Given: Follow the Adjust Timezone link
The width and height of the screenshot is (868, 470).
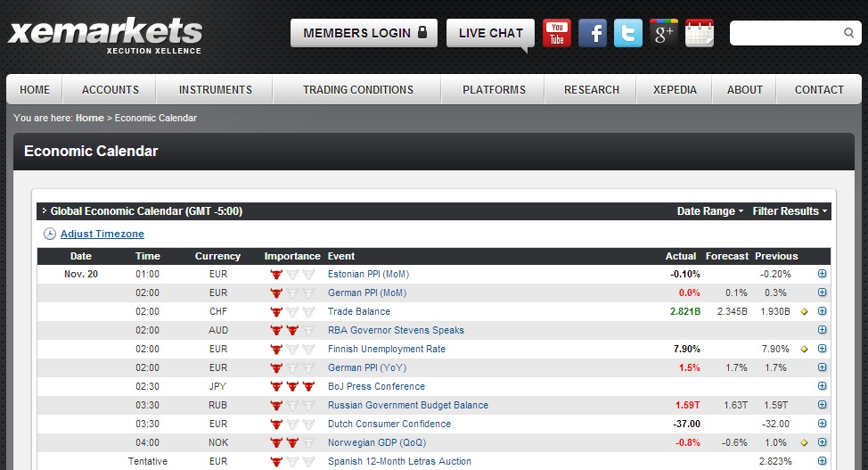Looking at the screenshot, I should click(x=102, y=235).
